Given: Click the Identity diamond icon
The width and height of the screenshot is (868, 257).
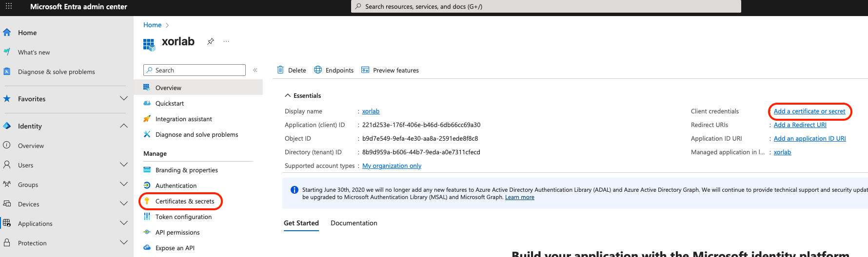Looking at the screenshot, I should [7, 126].
